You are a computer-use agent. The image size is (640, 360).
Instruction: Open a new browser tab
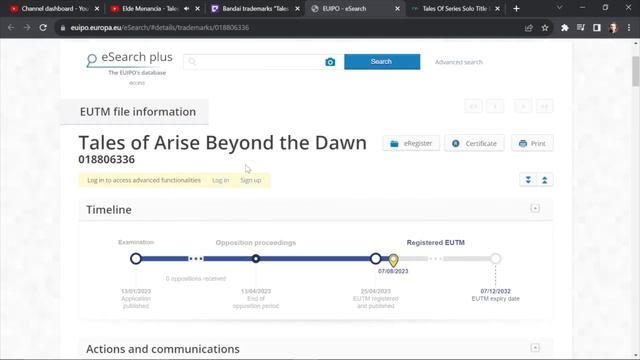tap(516, 9)
